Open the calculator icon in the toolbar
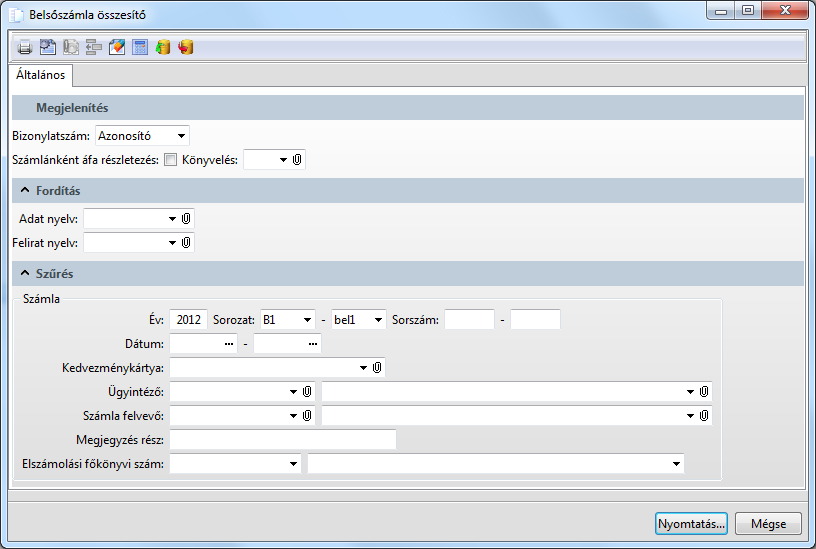The height and width of the screenshot is (549, 816). point(140,47)
